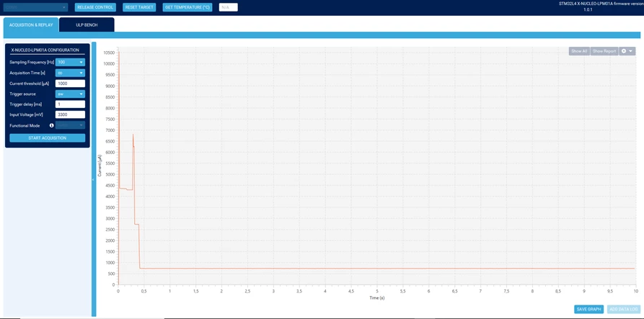
Task: Click the START ACQUISITION button
Action: pyautogui.click(x=47, y=138)
